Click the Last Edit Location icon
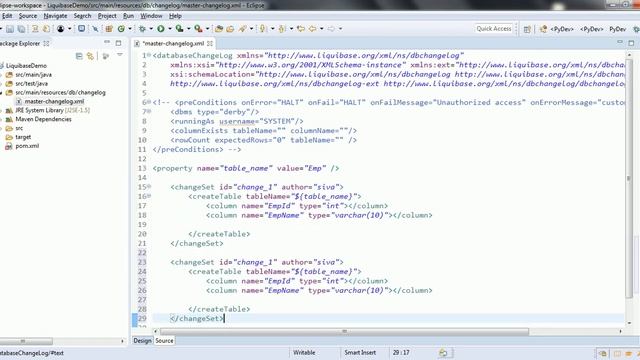 pos(301,29)
